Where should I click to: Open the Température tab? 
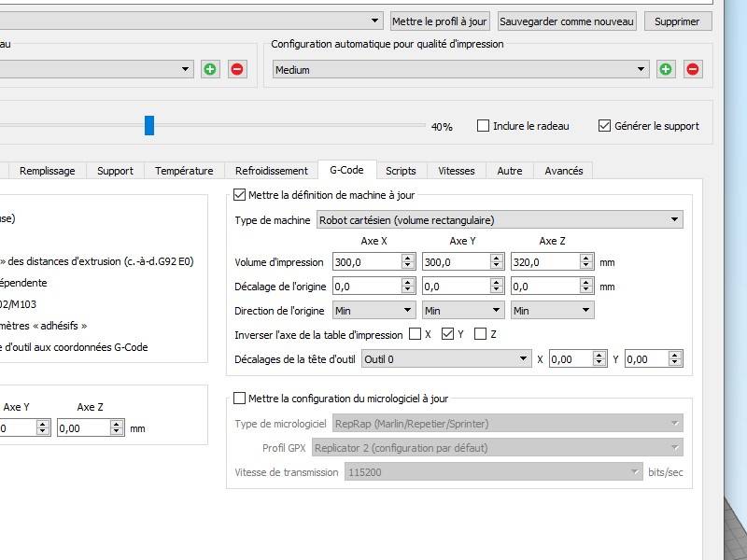click(x=184, y=171)
